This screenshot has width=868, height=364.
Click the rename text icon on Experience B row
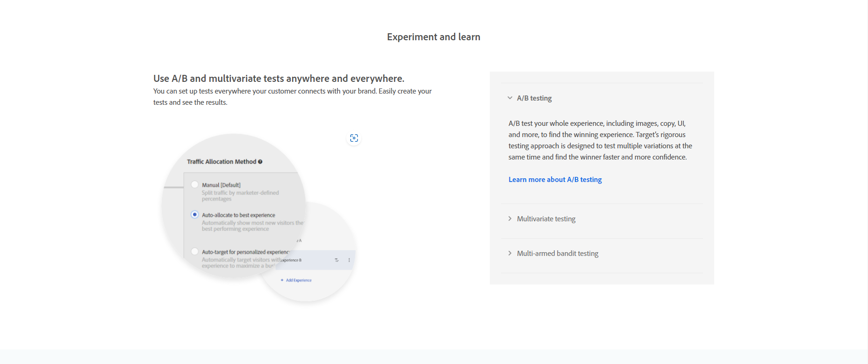click(337, 260)
